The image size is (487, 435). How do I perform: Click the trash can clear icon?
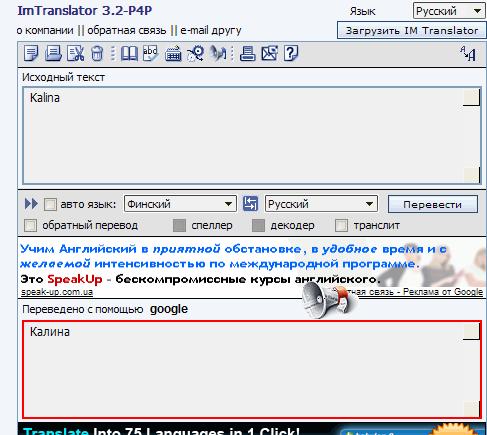[x=97, y=53]
